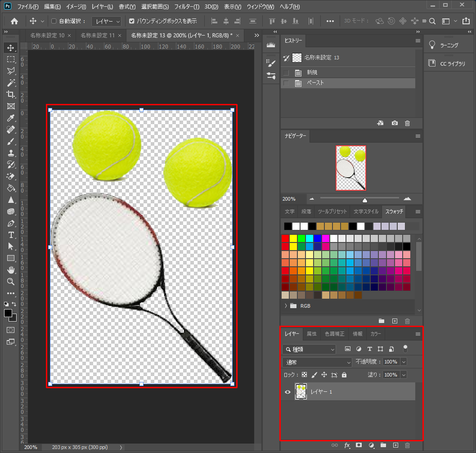Select the Zoom tool

pos(11,282)
